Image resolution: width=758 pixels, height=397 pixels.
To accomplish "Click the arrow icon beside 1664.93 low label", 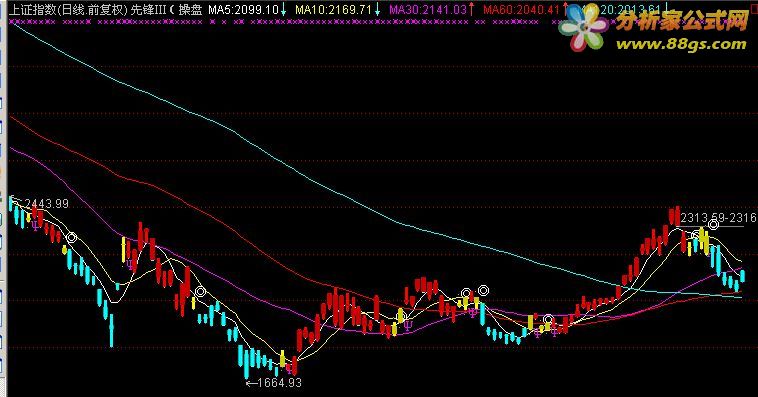I will (251, 383).
